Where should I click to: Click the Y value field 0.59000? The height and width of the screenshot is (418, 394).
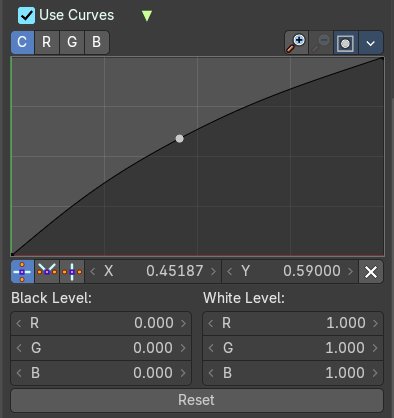coord(290,272)
